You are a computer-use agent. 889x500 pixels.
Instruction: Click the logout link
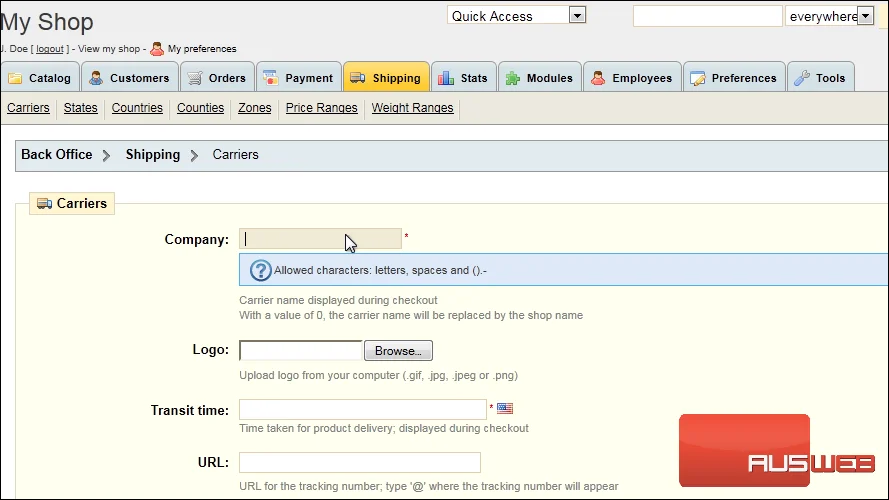click(x=50, y=49)
